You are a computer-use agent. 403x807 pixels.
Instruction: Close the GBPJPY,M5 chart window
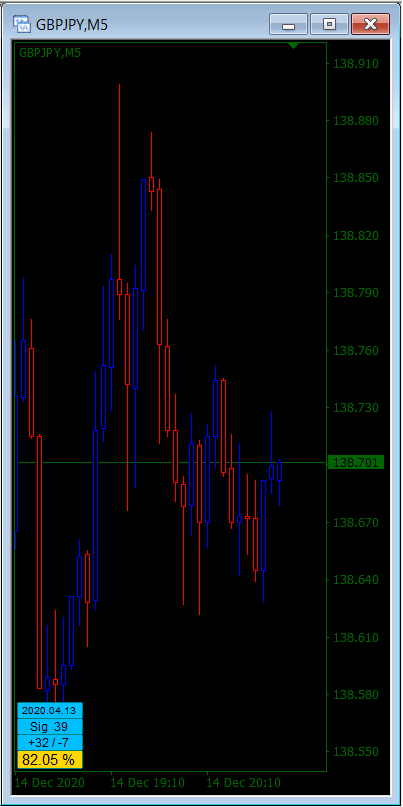(x=370, y=24)
